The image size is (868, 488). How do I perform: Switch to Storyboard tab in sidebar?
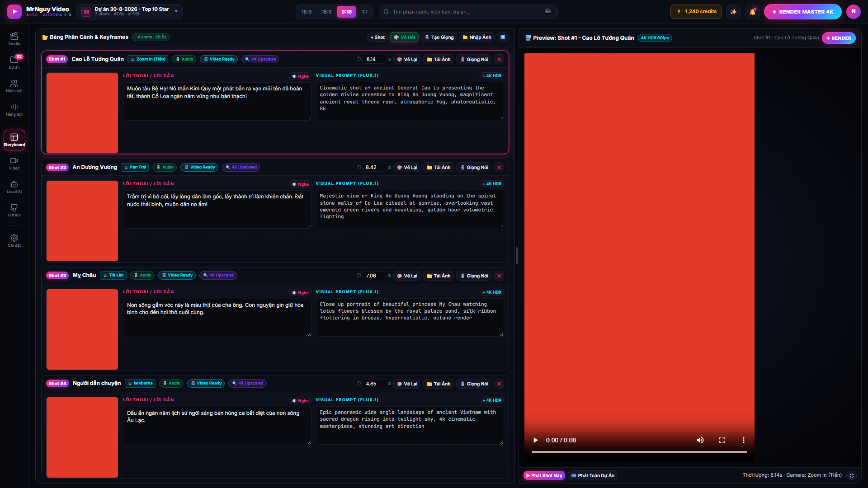click(x=14, y=140)
